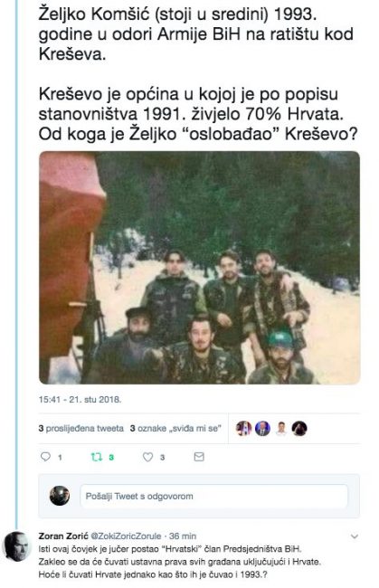
Task: Open first liker avatar in the row
Action: (x=243, y=428)
